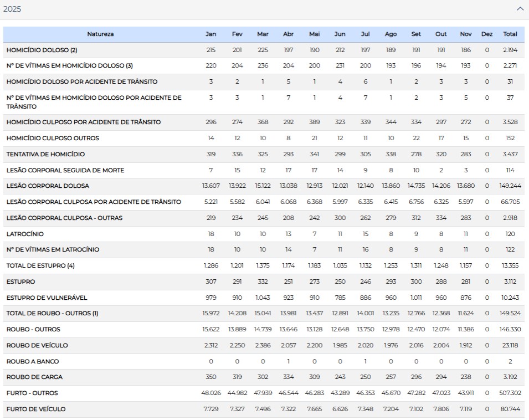Click the Dez column header
529x420 pixels.
pyautogui.click(x=486, y=34)
